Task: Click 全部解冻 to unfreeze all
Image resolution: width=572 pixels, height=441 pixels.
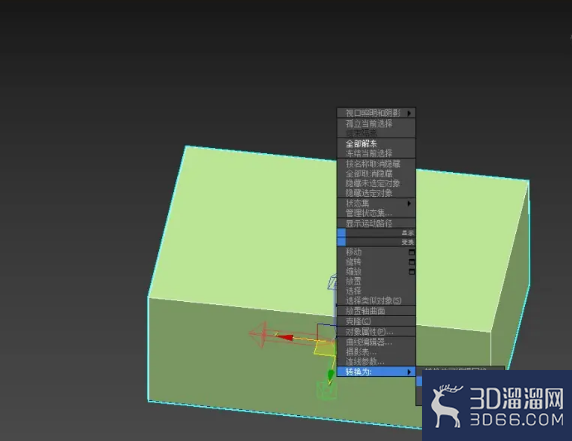Action: coord(376,144)
